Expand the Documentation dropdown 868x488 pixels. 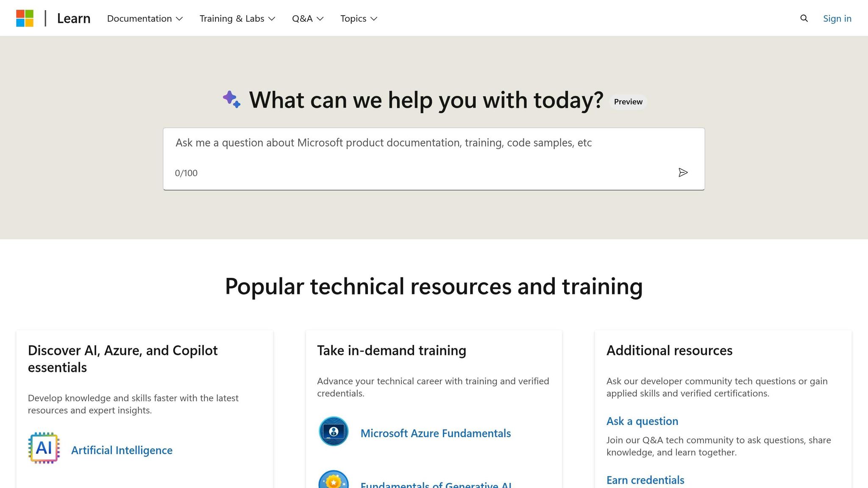tap(144, 18)
